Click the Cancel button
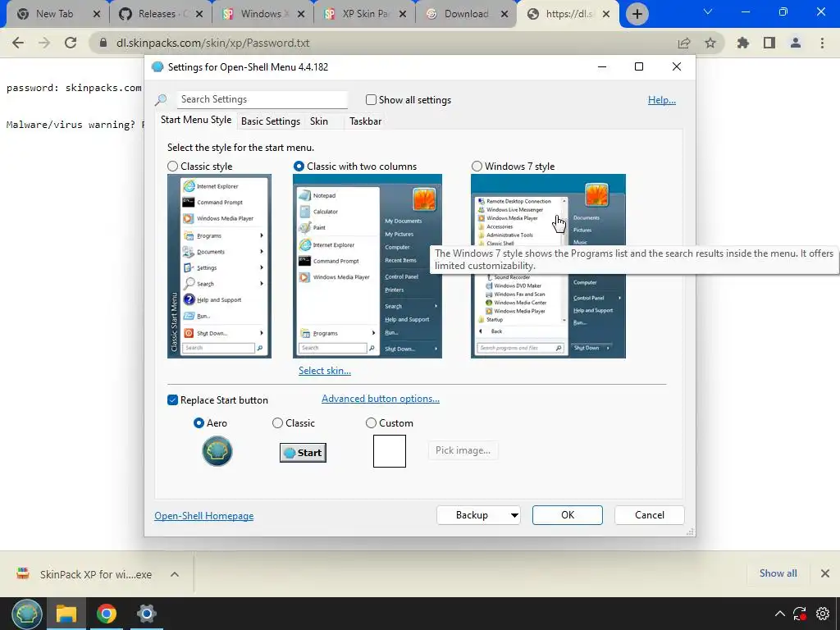 click(x=650, y=515)
